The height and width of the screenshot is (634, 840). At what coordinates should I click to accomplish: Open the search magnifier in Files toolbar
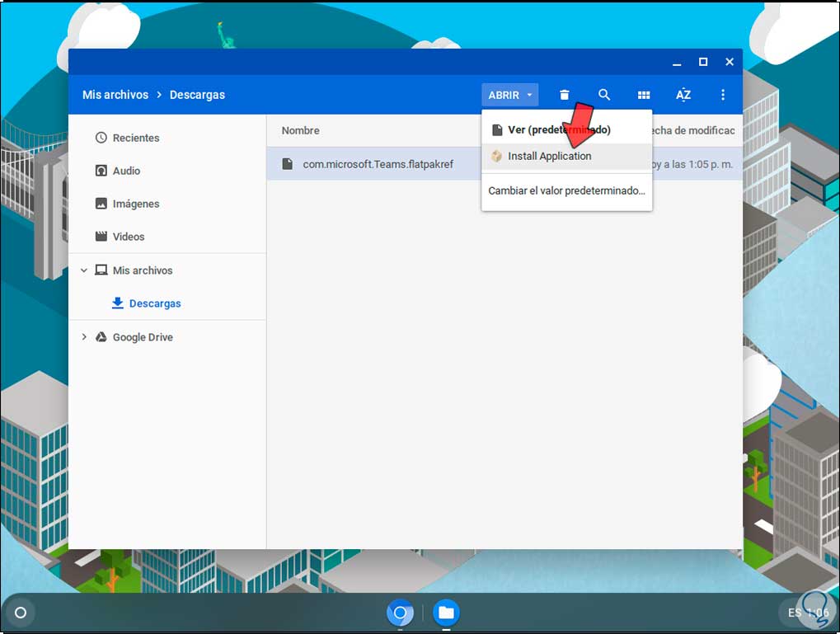(603, 95)
